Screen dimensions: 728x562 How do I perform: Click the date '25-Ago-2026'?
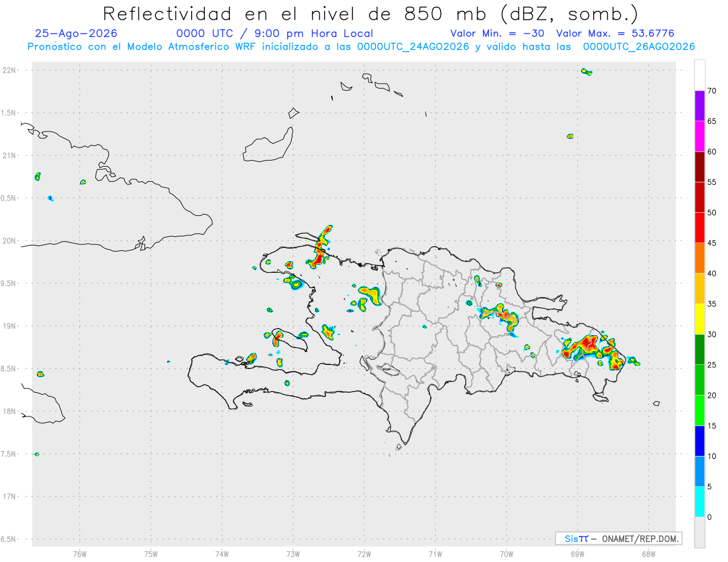[76, 33]
